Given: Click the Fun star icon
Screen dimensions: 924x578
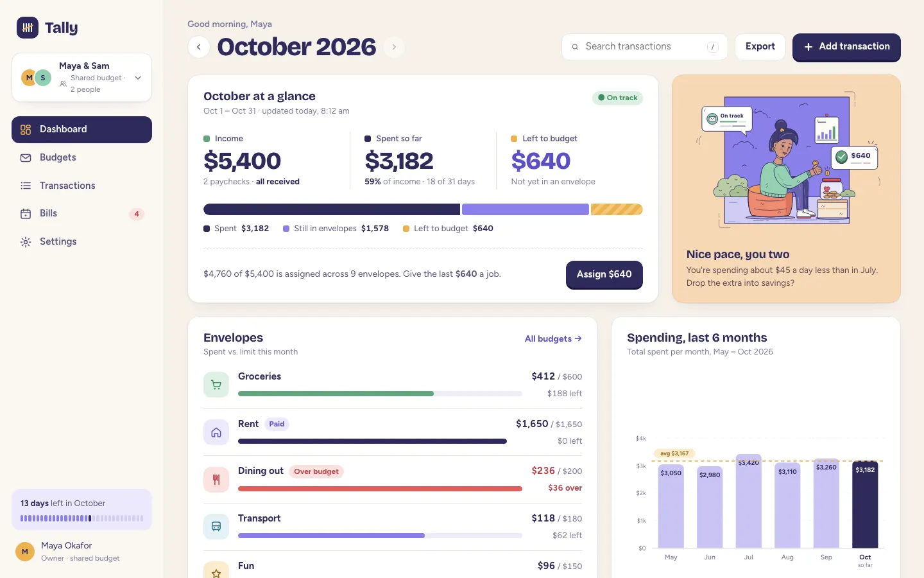Looking at the screenshot, I should click(216, 571).
